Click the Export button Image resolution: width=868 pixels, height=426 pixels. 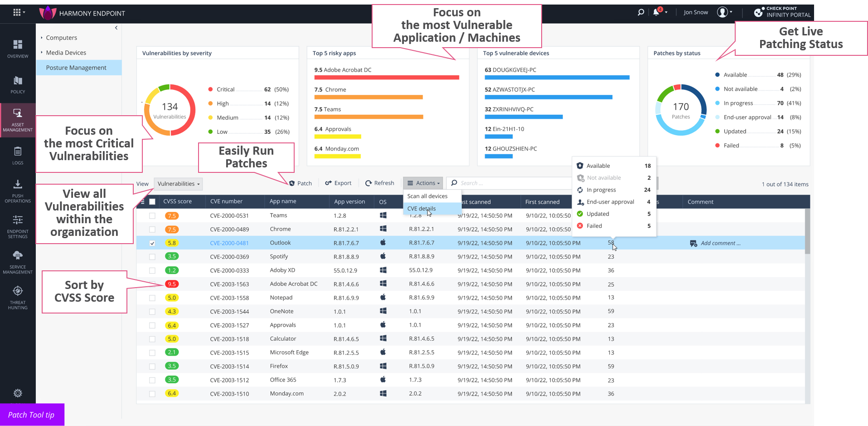(338, 183)
